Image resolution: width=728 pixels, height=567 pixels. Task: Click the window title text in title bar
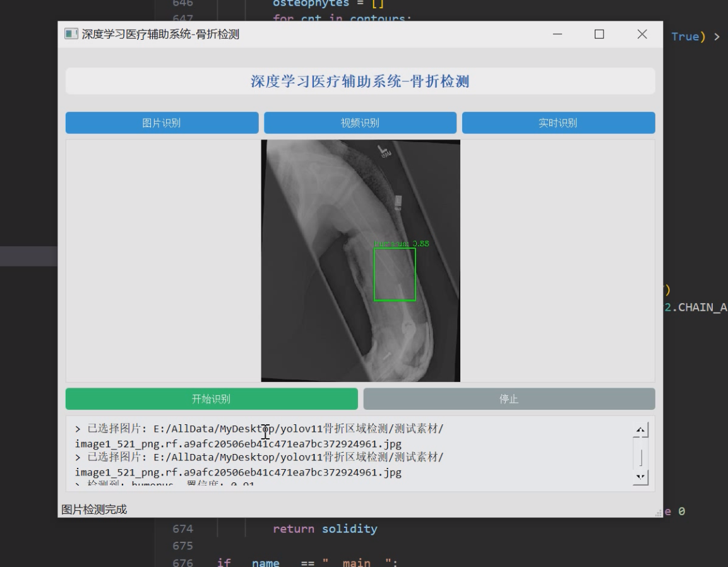(x=160, y=34)
